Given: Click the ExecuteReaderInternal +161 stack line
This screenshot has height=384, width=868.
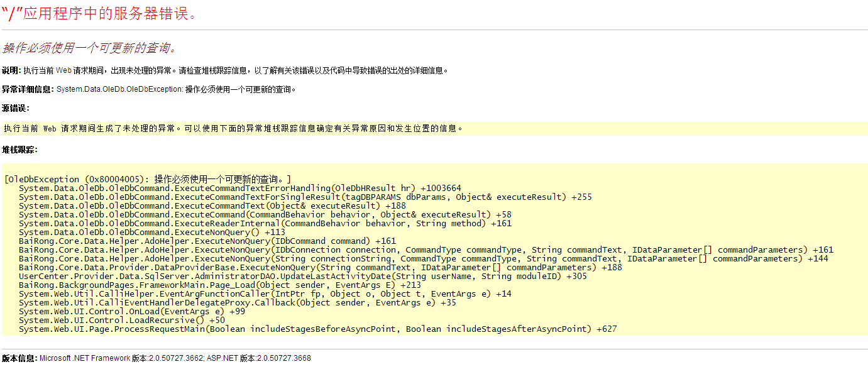Looking at the screenshot, I should tap(265, 223).
